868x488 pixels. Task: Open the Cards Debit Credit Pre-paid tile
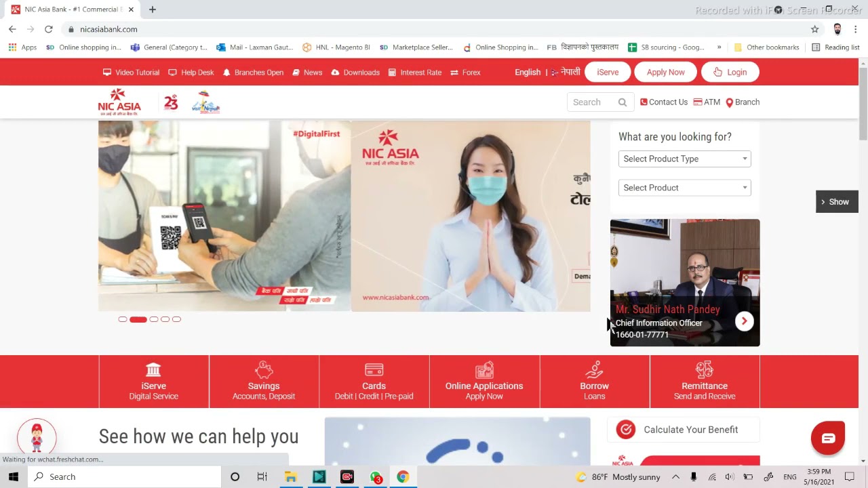pyautogui.click(x=374, y=382)
